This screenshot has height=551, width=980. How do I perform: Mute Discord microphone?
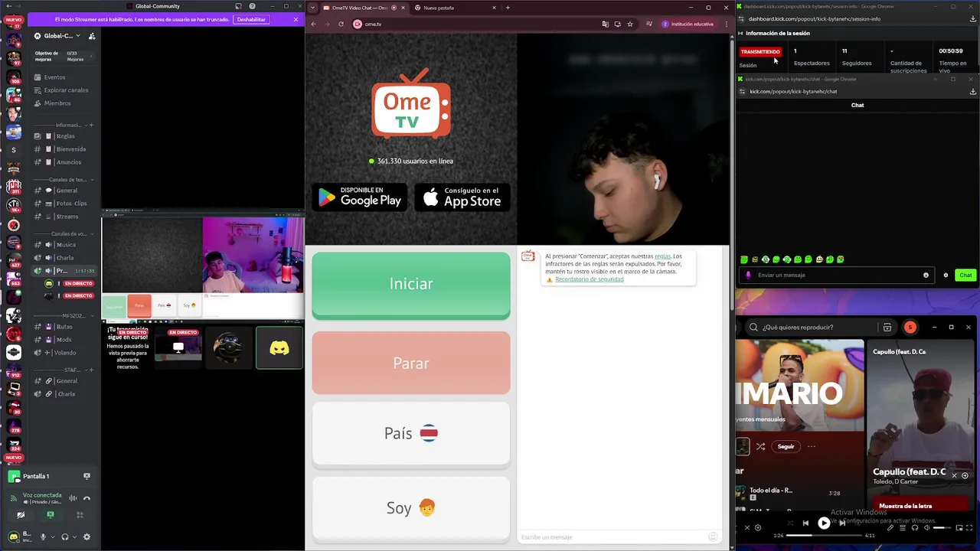tap(44, 537)
